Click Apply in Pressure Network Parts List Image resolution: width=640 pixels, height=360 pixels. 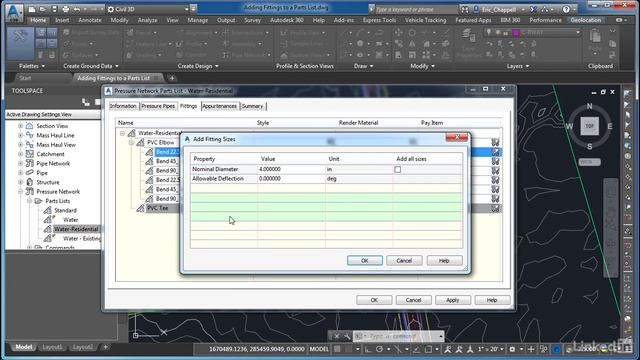tap(452, 300)
